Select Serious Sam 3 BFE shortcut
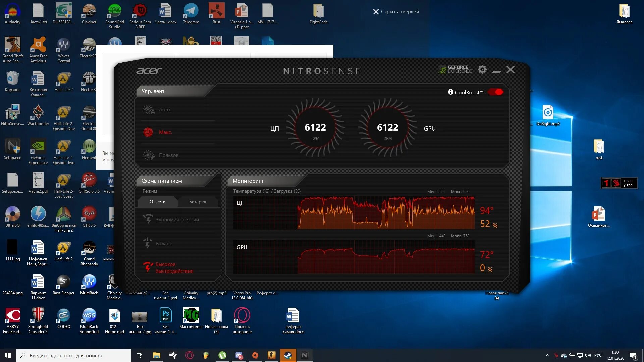 pyautogui.click(x=140, y=16)
